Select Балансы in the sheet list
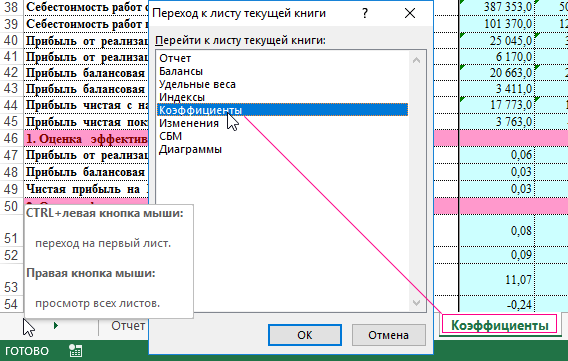 [181, 71]
